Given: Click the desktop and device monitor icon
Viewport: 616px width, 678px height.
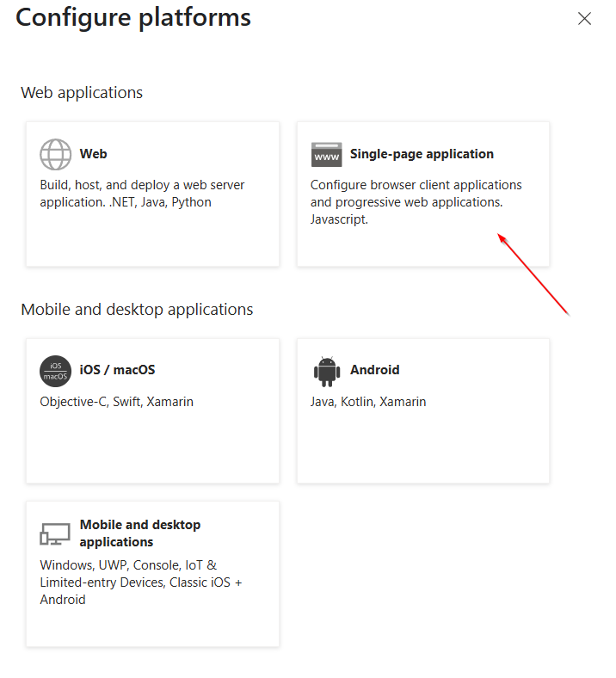Looking at the screenshot, I should click(55, 534).
